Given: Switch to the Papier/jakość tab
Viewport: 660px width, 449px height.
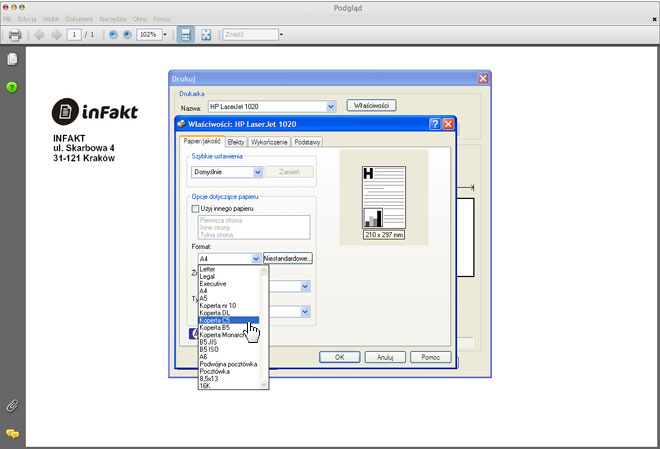Looking at the screenshot, I should tap(202, 141).
